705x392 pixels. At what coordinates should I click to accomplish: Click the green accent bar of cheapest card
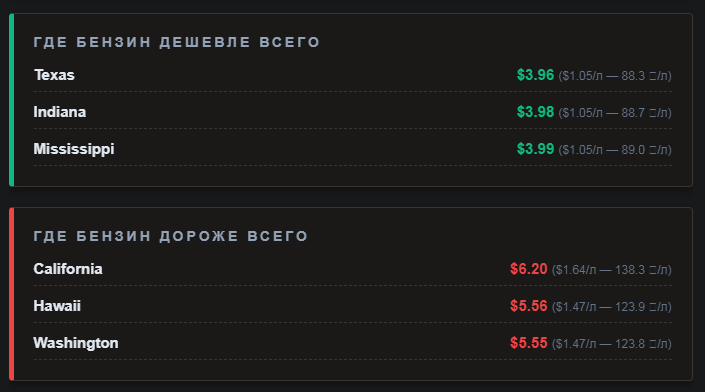click(x=12, y=100)
